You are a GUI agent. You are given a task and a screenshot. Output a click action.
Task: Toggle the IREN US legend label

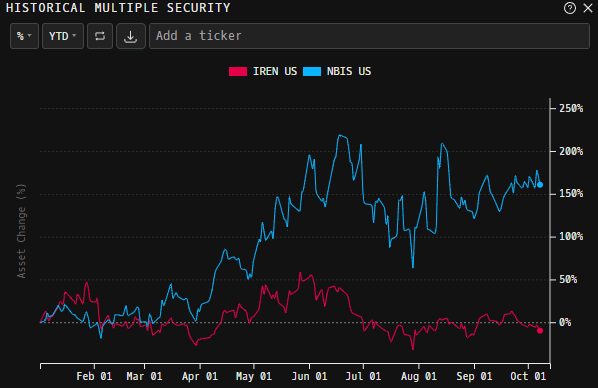click(x=275, y=71)
